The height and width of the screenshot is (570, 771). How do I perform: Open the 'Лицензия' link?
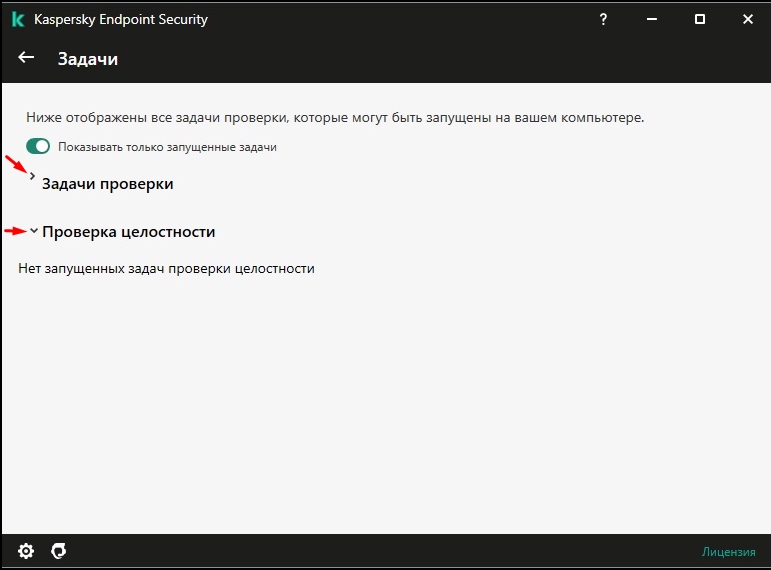point(728,552)
